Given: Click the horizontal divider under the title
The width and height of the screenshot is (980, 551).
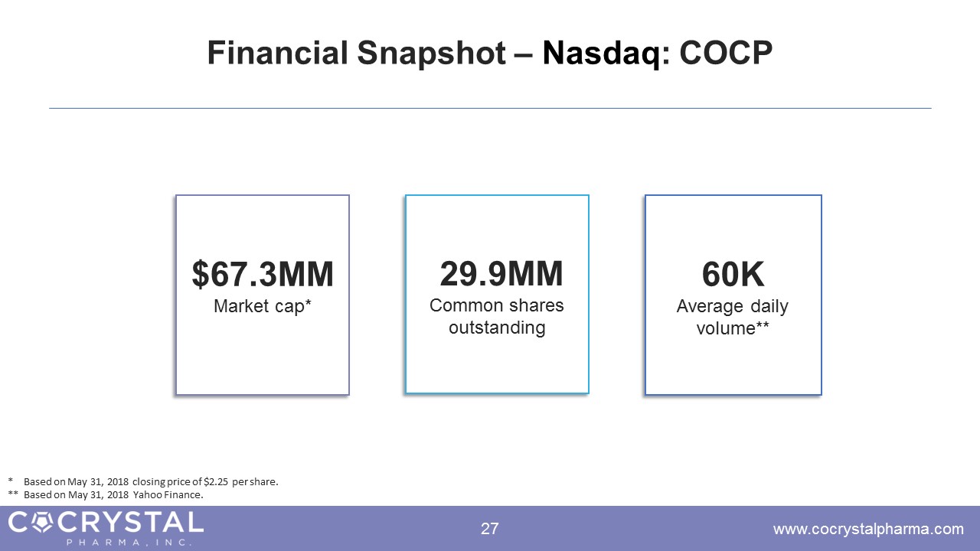Looking at the screenshot, I should 490,108.
